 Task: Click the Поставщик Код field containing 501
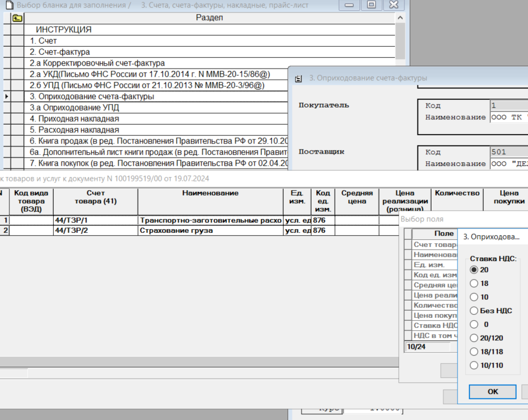pyautogui.click(x=509, y=152)
